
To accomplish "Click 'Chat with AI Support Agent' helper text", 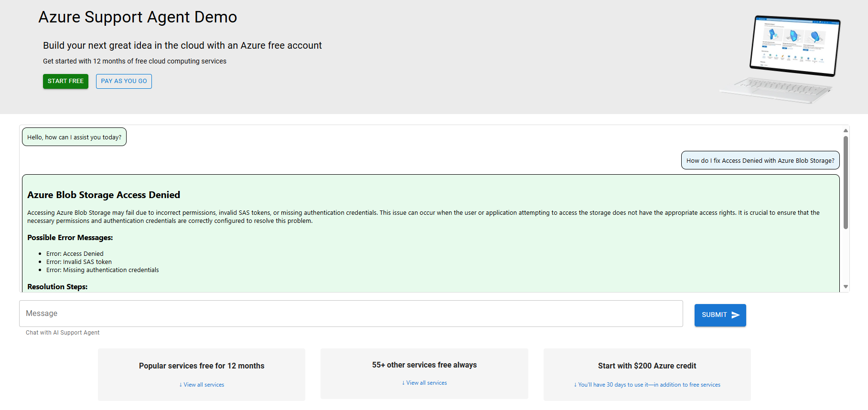I will click(63, 333).
